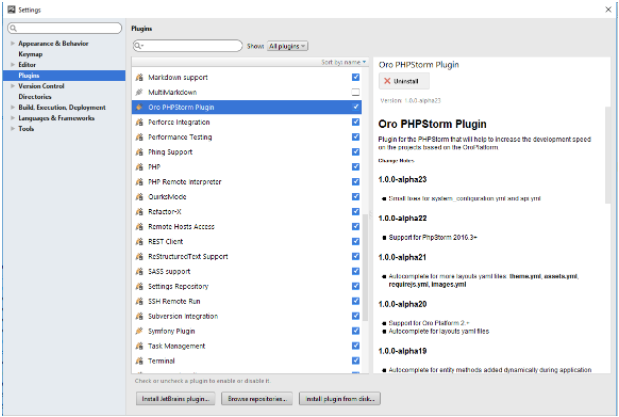Click the Subversion Integration plugin icon
619x417 pixels.
pos(139,316)
